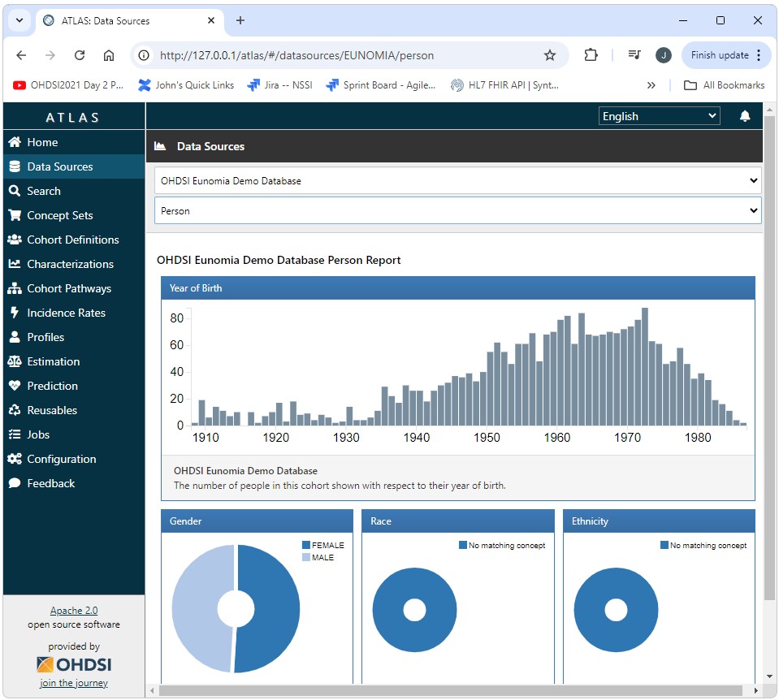
Task: Click the Cohort Definitions users icon
Action: pos(15,240)
